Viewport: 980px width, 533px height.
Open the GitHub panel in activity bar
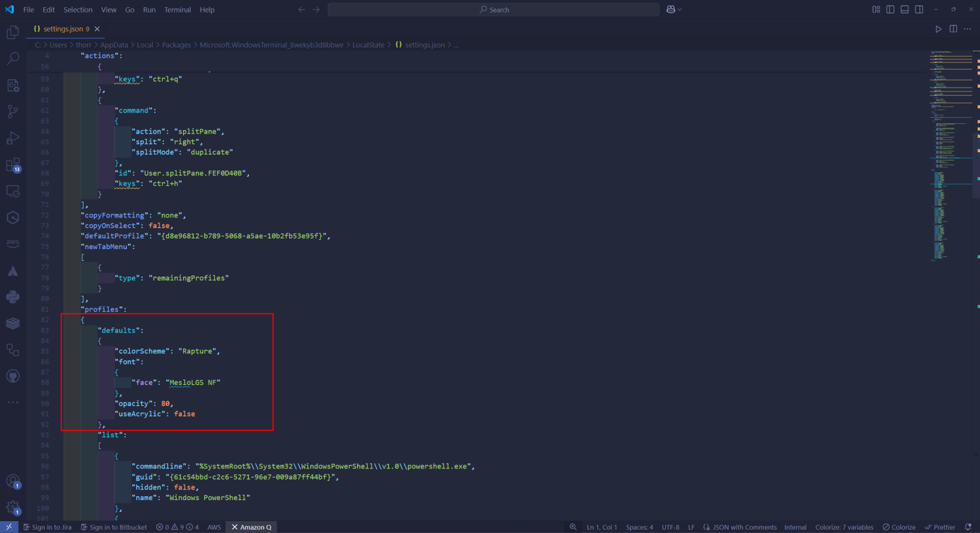click(13, 376)
